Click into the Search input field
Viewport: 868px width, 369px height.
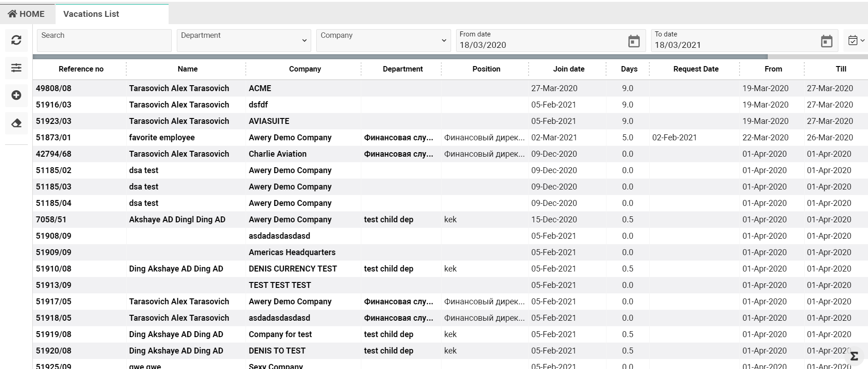tap(104, 41)
